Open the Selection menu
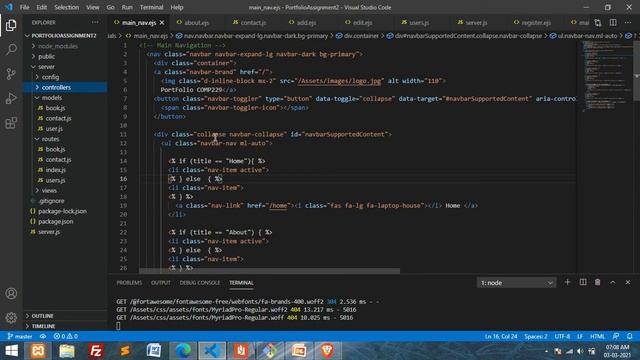Screen dimensions: 640x360 [x=66, y=7]
